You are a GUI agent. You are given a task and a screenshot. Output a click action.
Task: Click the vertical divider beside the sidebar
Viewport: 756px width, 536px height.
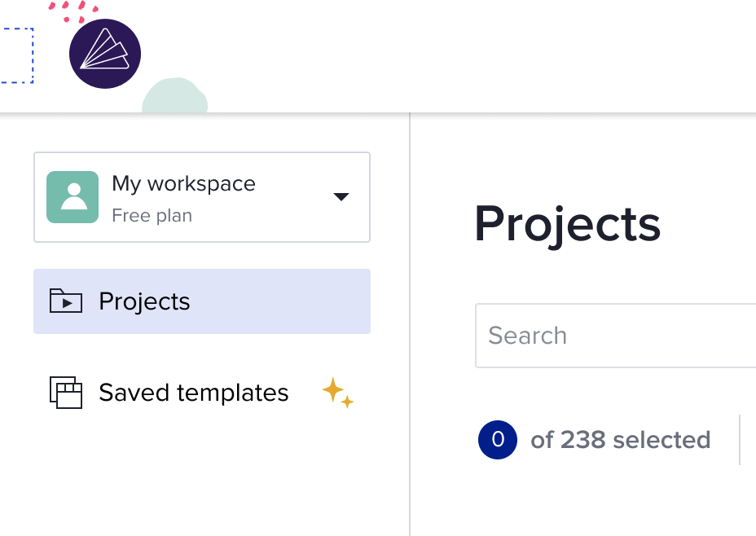pos(410,326)
